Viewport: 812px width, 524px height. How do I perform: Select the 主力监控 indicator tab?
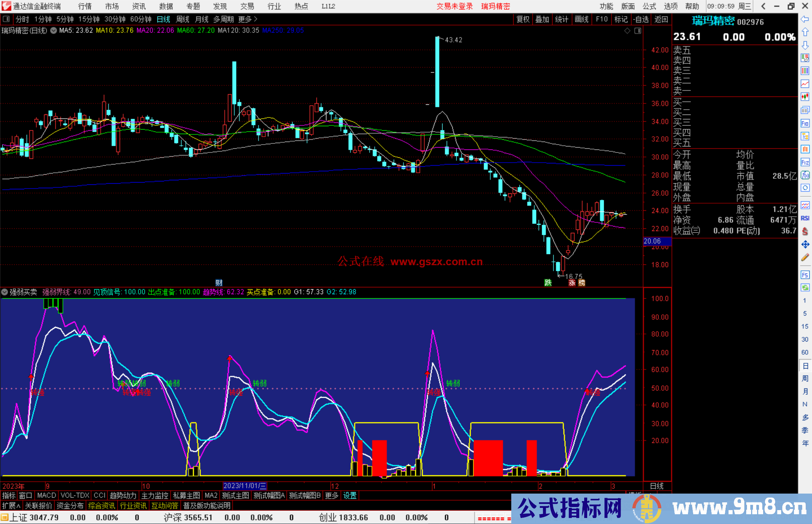(x=155, y=495)
